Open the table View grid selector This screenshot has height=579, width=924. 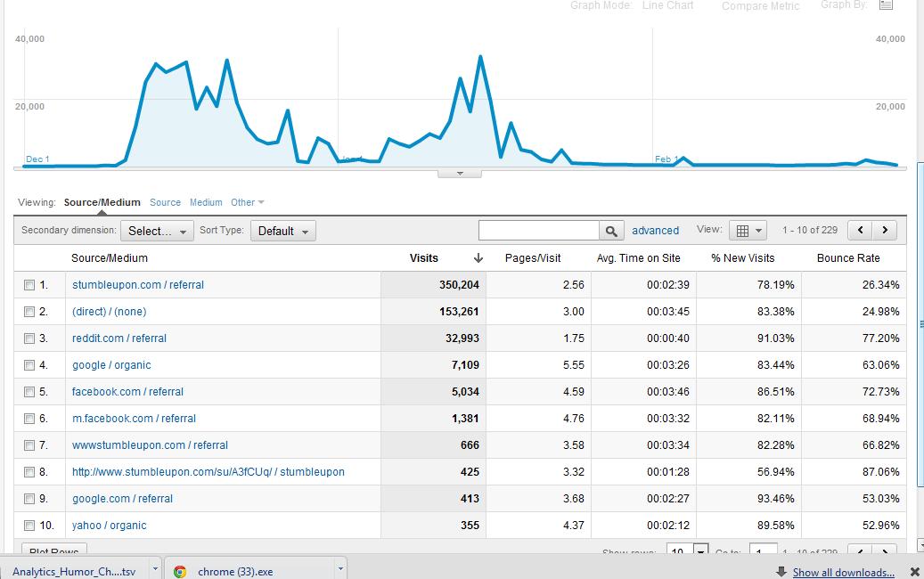[748, 231]
